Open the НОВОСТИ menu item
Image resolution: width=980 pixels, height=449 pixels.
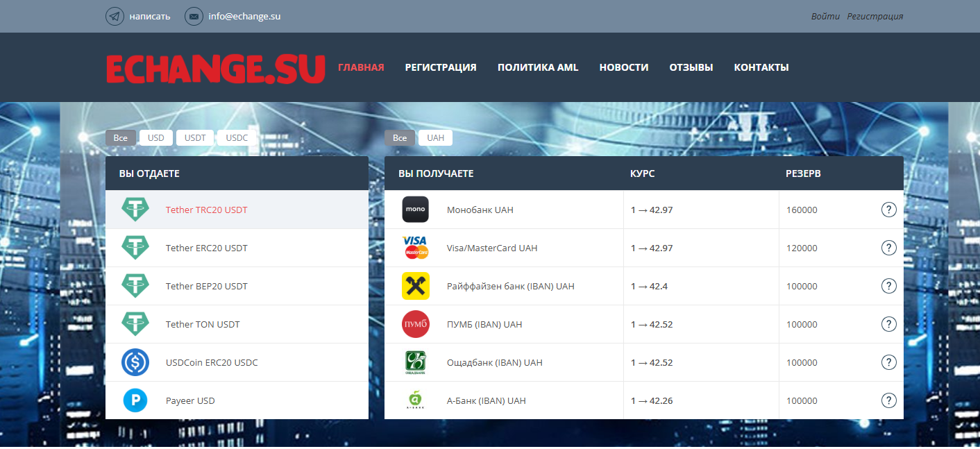click(624, 67)
